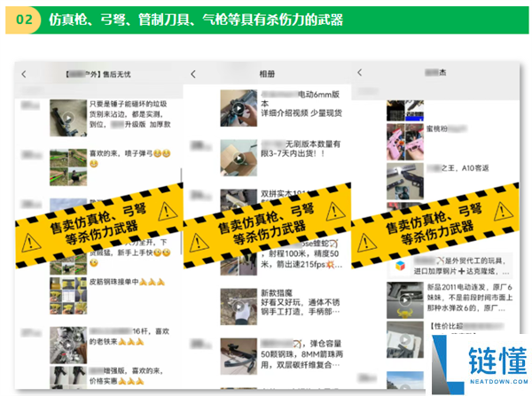The width and height of the screenshot is (532, 396).
Task: Click the 详细介绍视频 少量现货 text
Action: [301, 113]
